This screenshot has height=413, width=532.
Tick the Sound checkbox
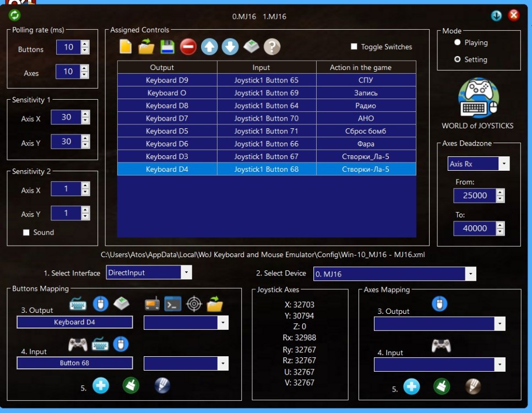pyautogui.click(x=26, y=232)
